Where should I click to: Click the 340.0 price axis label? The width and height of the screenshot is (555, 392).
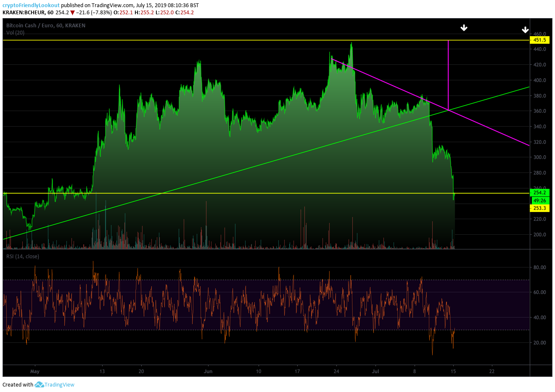coord(540,127)
